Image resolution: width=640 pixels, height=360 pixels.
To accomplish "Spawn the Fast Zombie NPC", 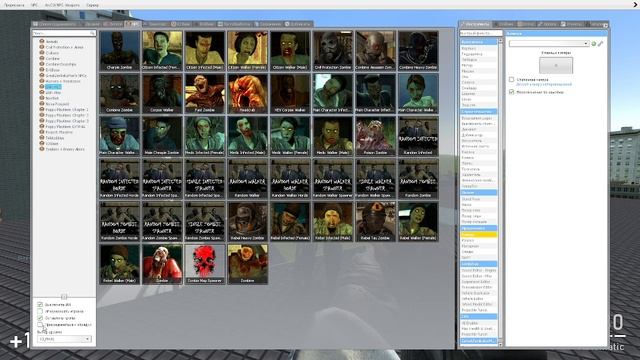I will [x=205, y=93].
